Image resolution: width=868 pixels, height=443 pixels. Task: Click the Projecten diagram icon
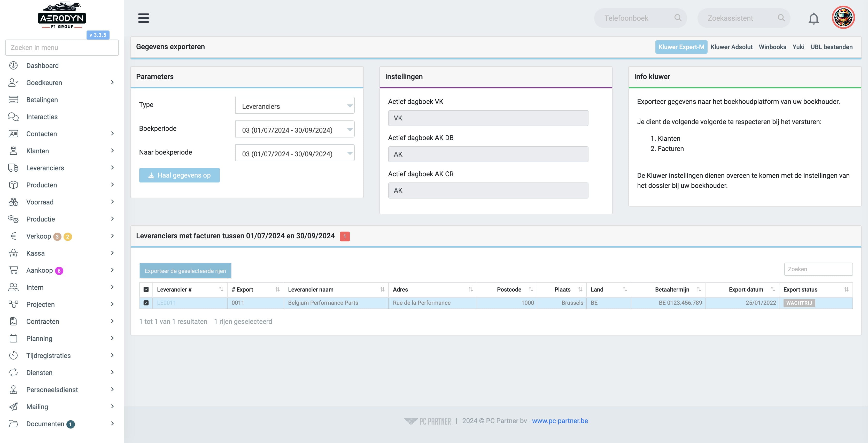point(13,304)
